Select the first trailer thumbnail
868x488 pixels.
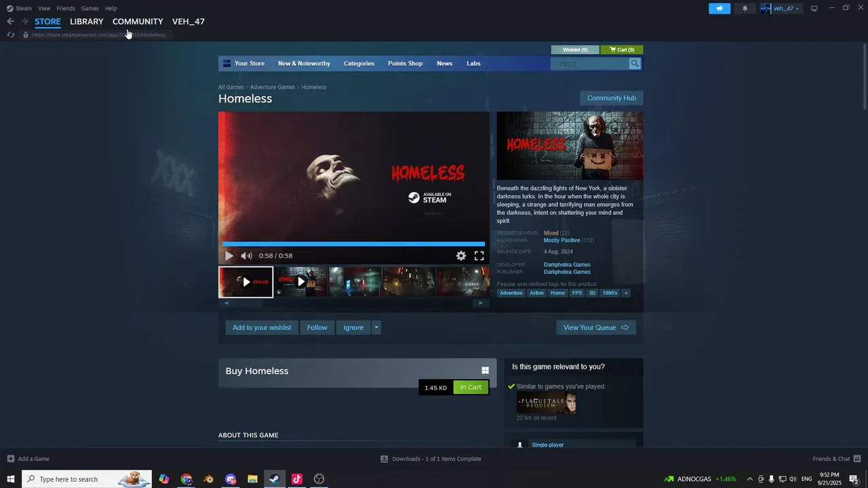tap(245, 282)
